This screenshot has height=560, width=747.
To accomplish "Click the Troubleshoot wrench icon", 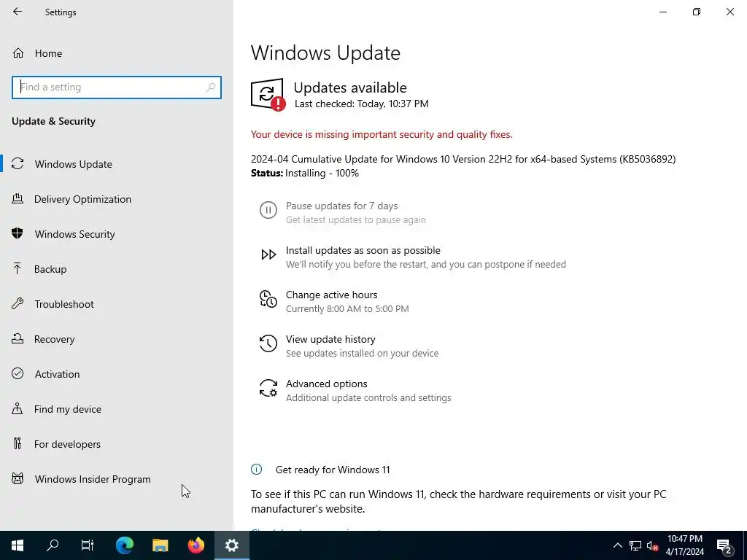I will tap(18, 304).
